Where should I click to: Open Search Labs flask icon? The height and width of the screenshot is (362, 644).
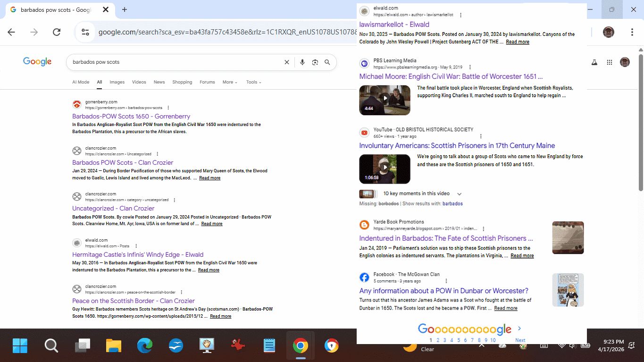594,62
